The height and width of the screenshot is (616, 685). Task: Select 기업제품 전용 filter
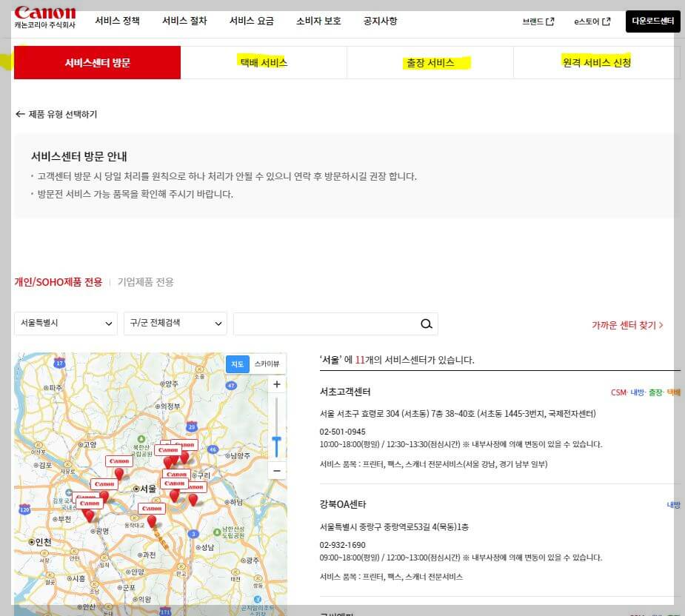point(145,282)
